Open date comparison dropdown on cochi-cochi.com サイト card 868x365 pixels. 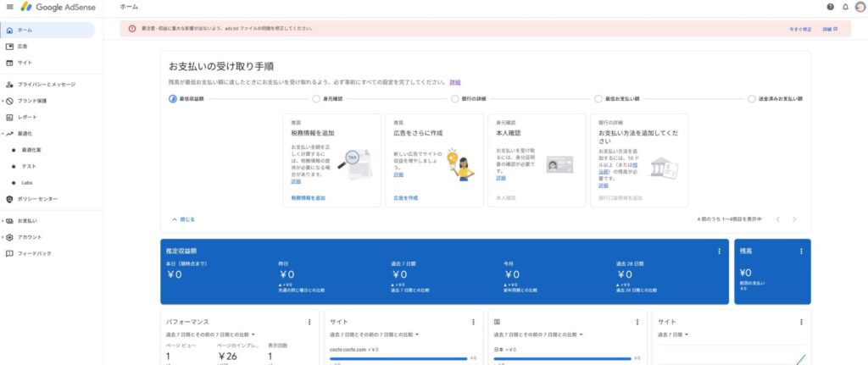375,335
